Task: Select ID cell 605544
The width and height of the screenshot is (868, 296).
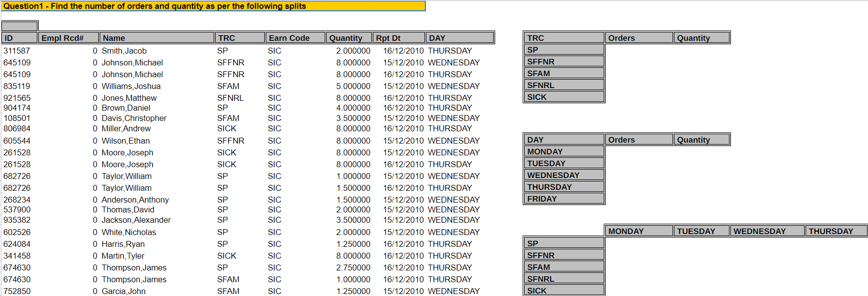Action: click(x=17, y=141)
